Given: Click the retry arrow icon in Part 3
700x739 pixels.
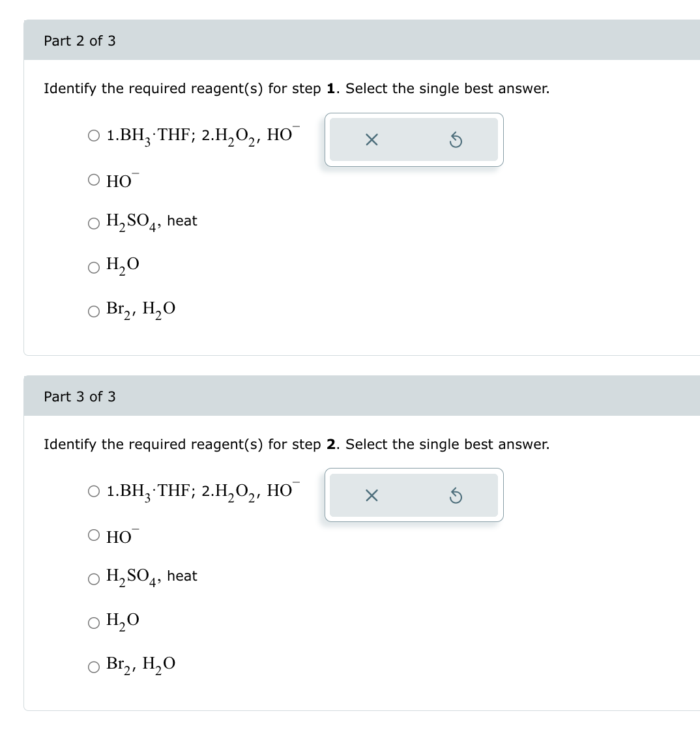Looking at the screenshot, I should tap(457, 495).
